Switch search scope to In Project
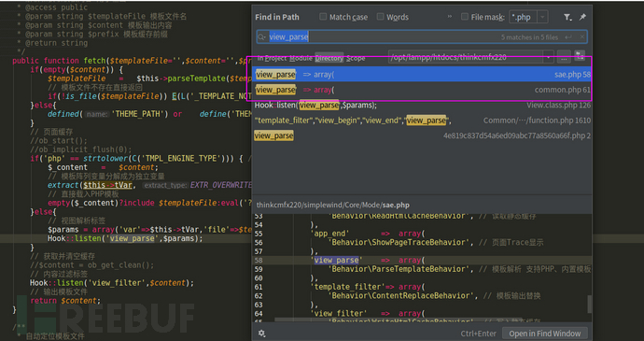The width and height of the screenshot is (644, 341). click(272, 58)
